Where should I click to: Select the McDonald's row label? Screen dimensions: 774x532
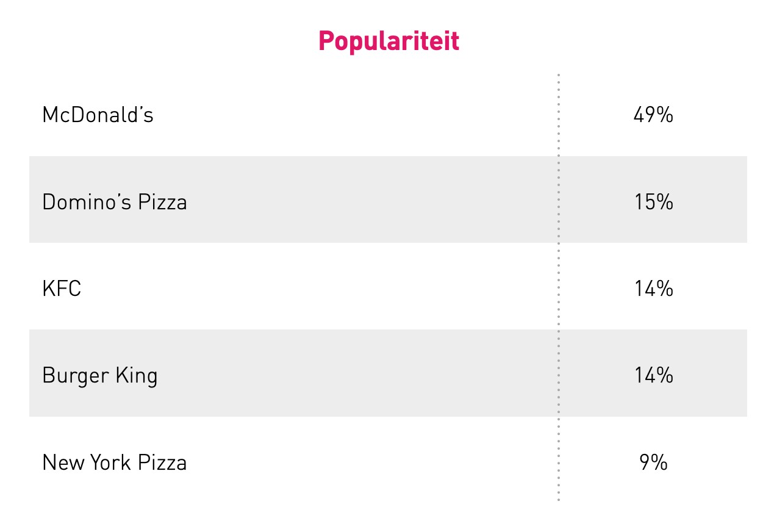pos(98,115)
